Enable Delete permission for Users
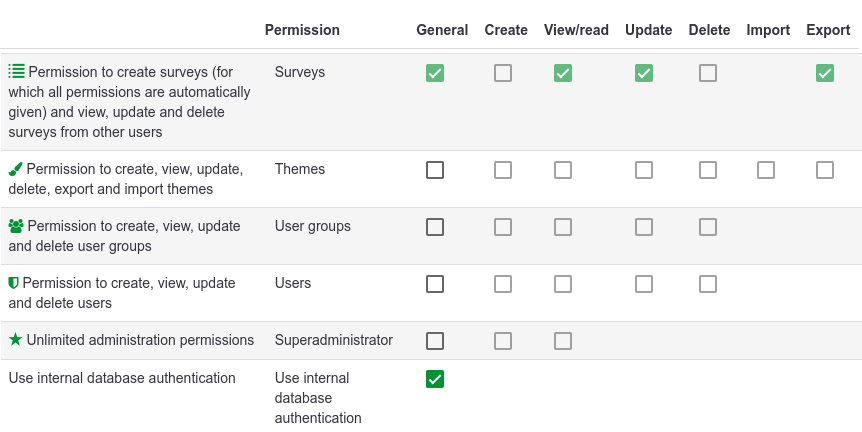 coord(708,284)
